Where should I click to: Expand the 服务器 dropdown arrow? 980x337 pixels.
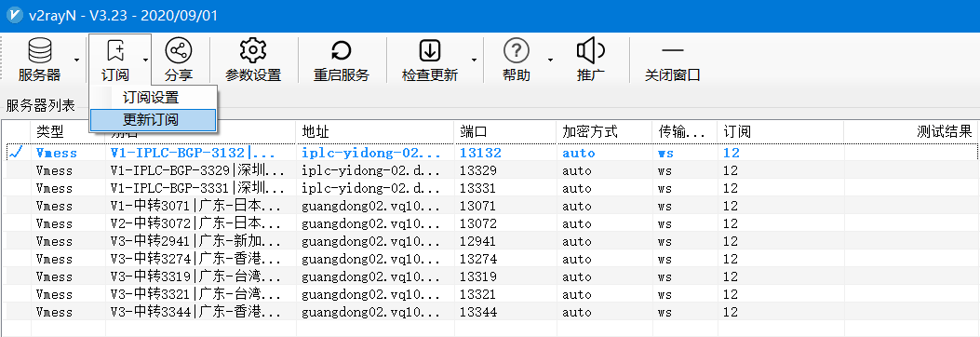tap(77, 60)
